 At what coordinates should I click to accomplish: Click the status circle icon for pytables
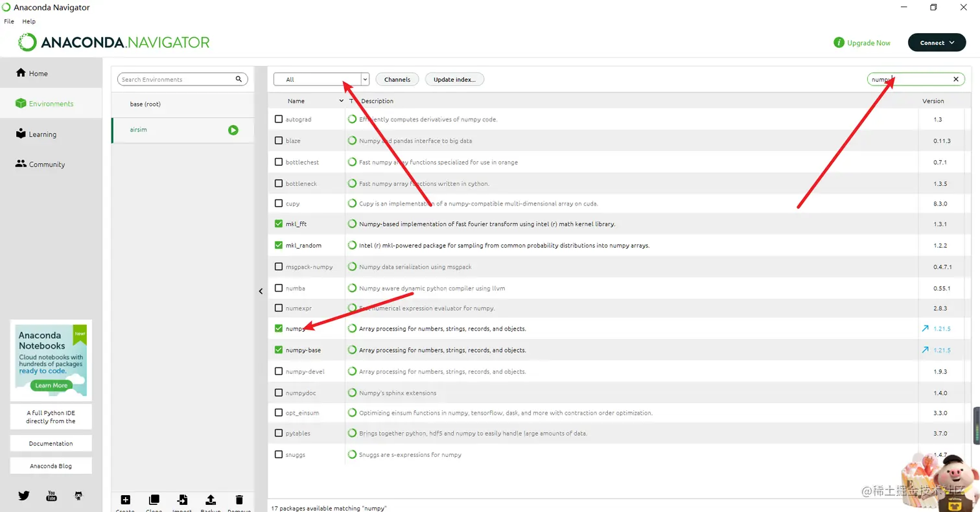tap(353, 433)
